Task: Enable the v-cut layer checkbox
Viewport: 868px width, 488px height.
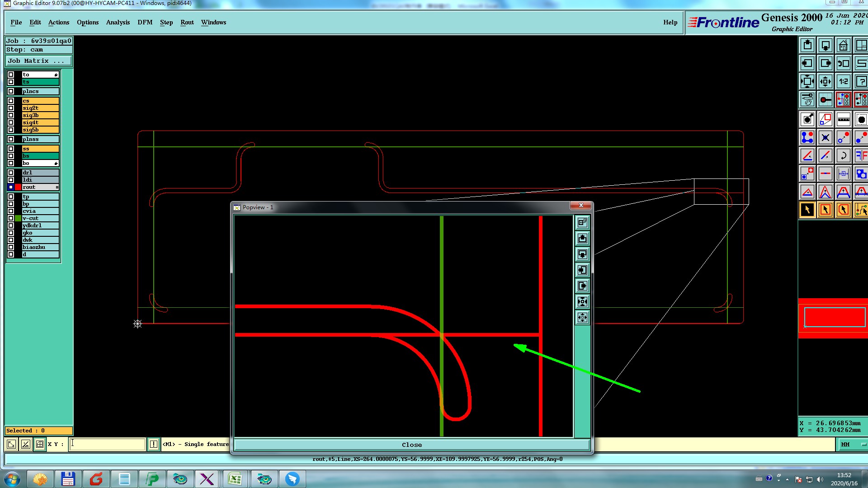Action: coord(11,218)
